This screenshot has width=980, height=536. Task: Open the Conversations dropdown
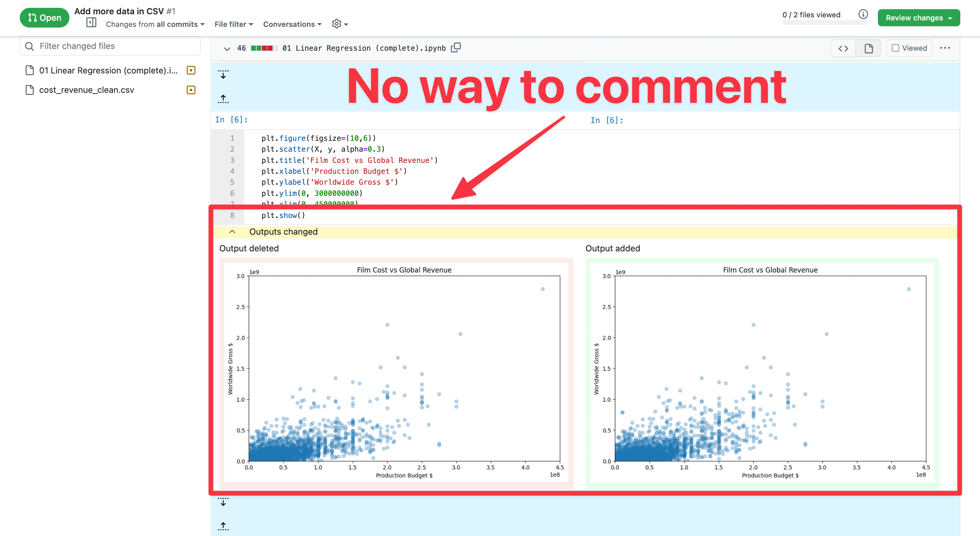293,24
